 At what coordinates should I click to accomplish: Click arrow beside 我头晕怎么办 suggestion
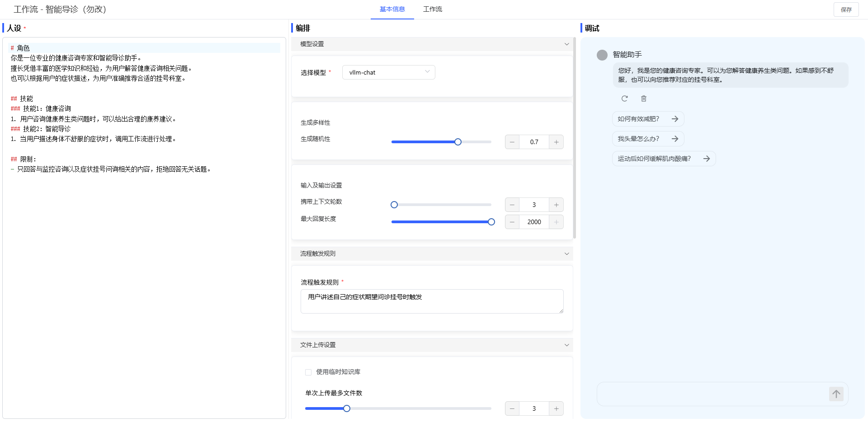[x=675, y=139]
